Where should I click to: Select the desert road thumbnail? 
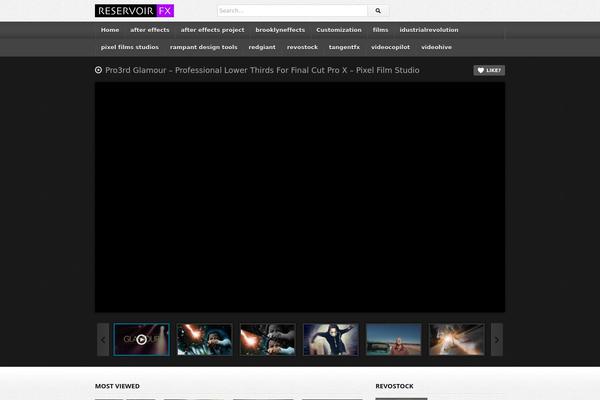tap(394, 340)
